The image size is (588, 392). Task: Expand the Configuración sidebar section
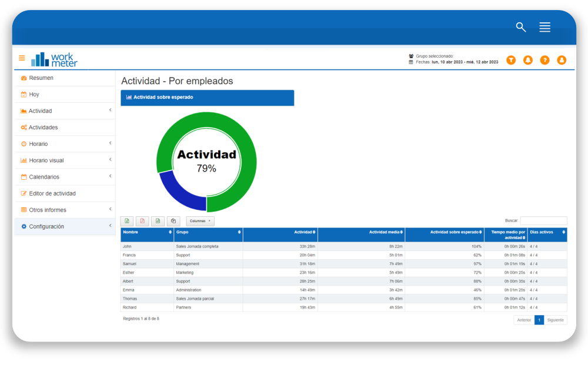(65, 226)
